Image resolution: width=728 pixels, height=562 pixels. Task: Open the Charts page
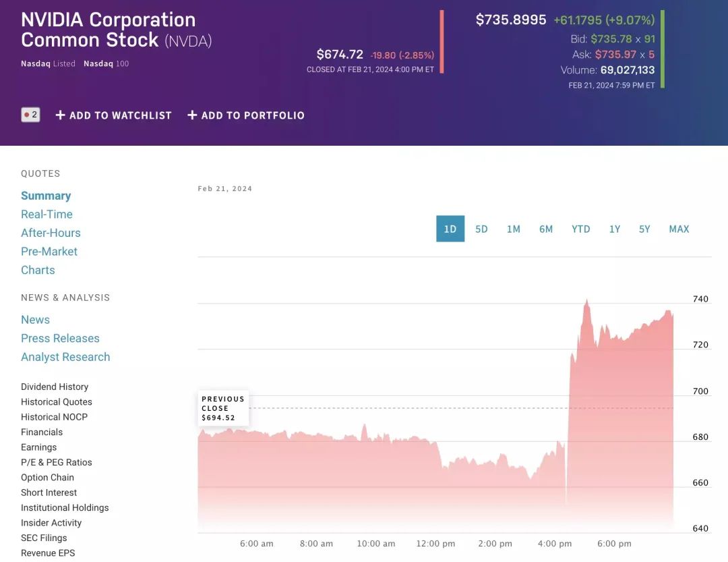tap(38, 270)
